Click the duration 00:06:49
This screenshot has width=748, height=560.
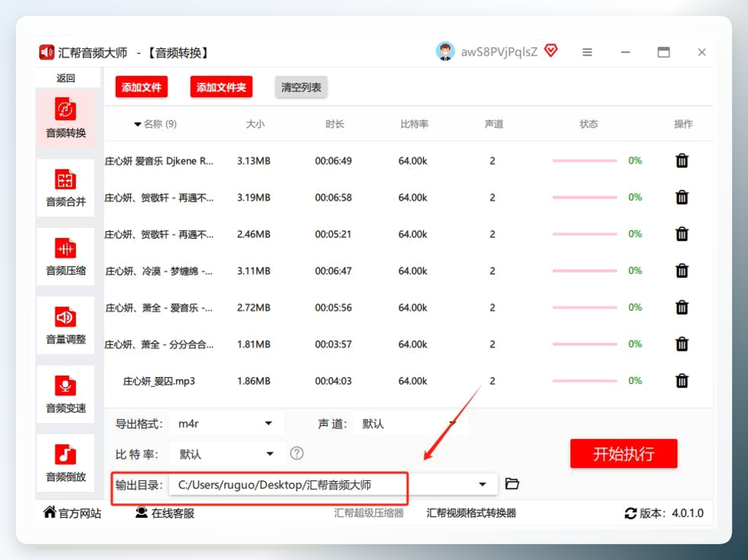tap(333, 161)
